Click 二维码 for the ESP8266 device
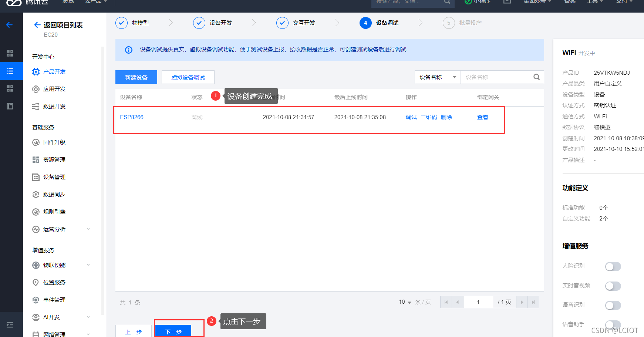 point(429,117)
